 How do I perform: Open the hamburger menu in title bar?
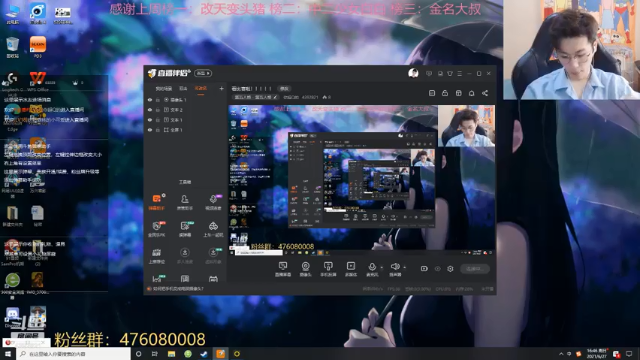point(460,73)
